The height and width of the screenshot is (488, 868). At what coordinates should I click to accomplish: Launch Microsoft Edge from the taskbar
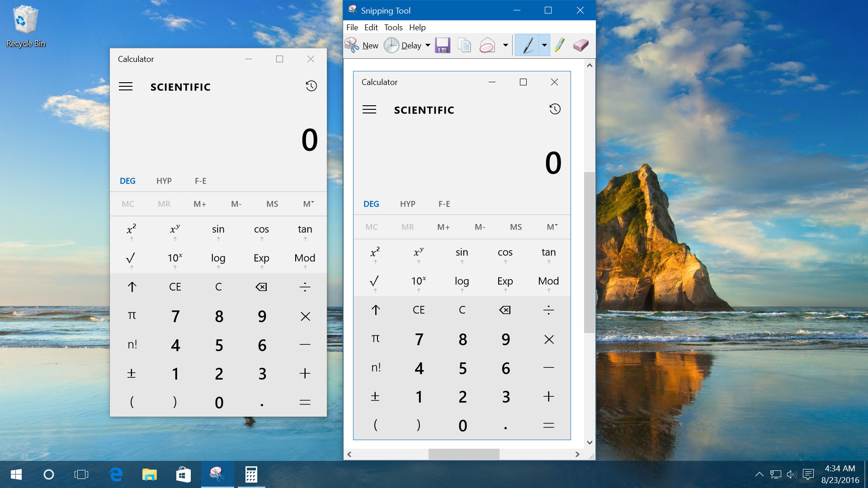[x=116, y=474]
